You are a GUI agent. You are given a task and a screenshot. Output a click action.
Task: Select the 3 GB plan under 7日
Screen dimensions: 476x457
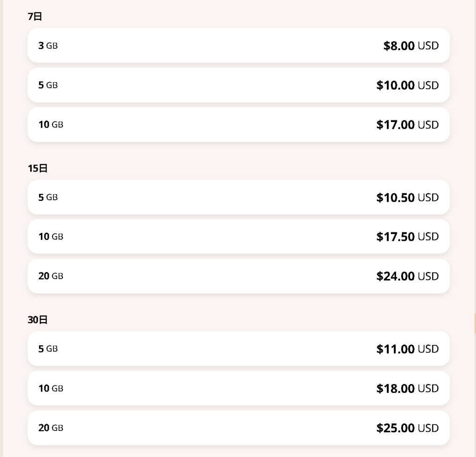[x=238, y=46]
